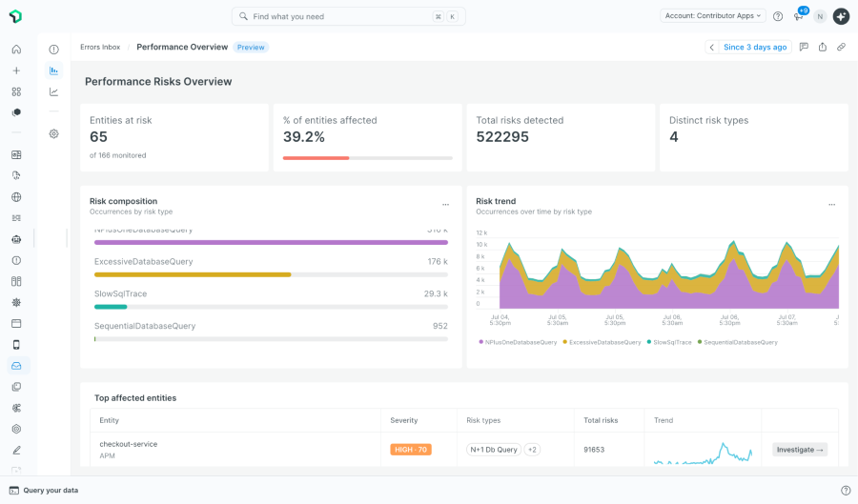Click the Entities at risk value 65
This screenshot has width=858, height=504.
pyautogui.click(x=98, y=137)
